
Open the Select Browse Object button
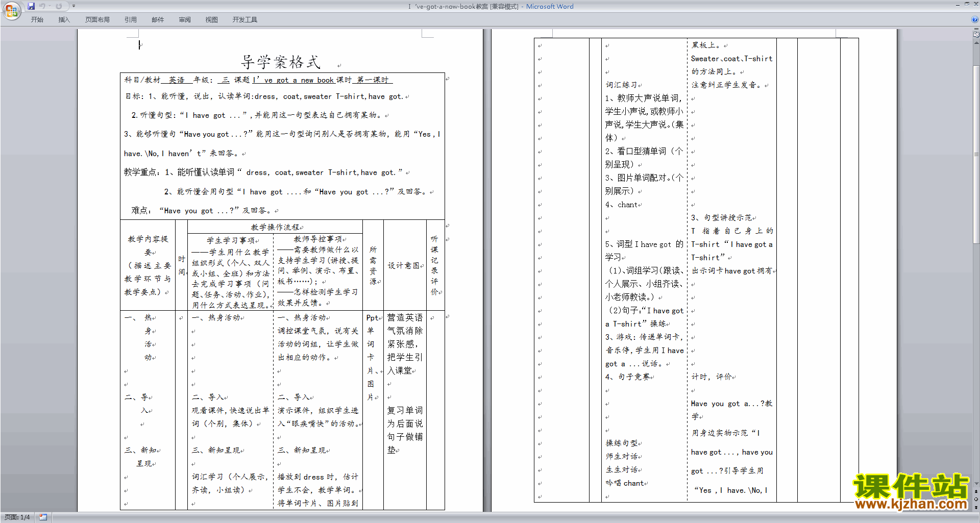click(976, 499)
